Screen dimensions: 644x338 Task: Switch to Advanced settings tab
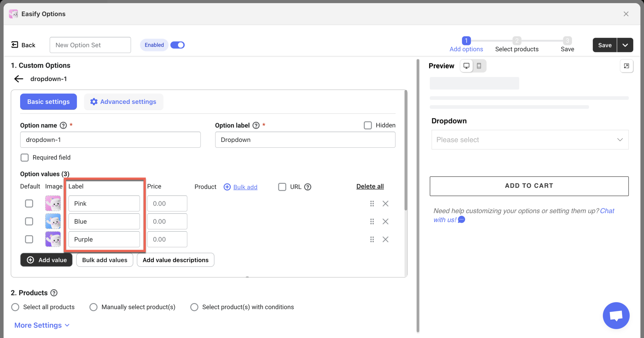124,102
